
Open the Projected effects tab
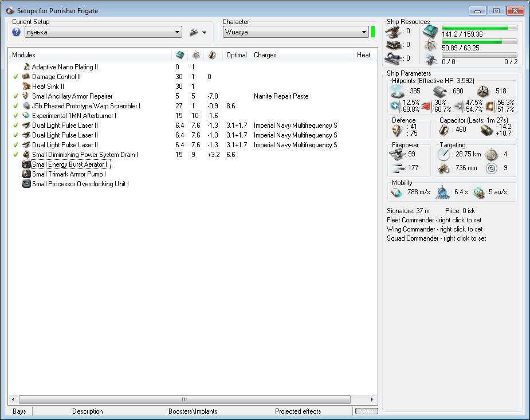(297, 411)
